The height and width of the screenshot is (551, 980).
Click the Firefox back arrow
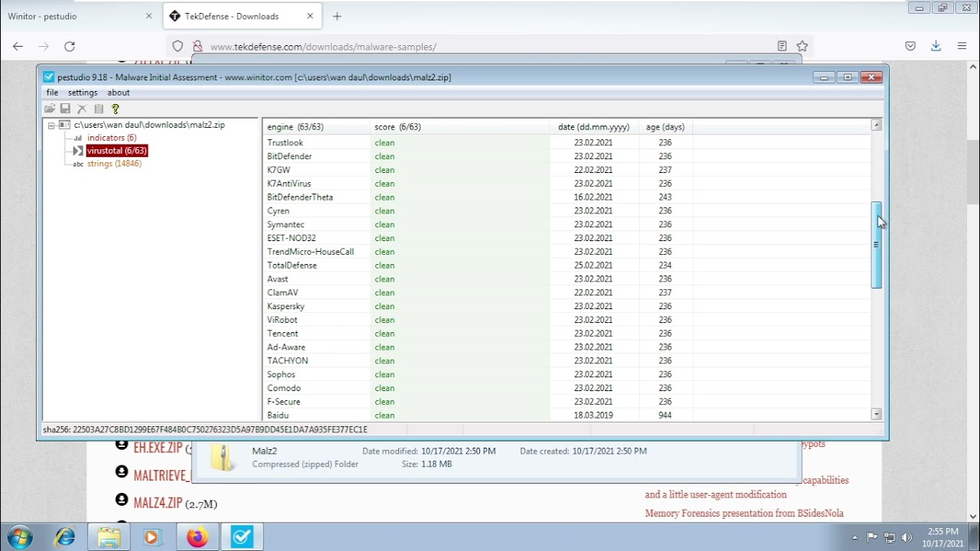point(18,47)
